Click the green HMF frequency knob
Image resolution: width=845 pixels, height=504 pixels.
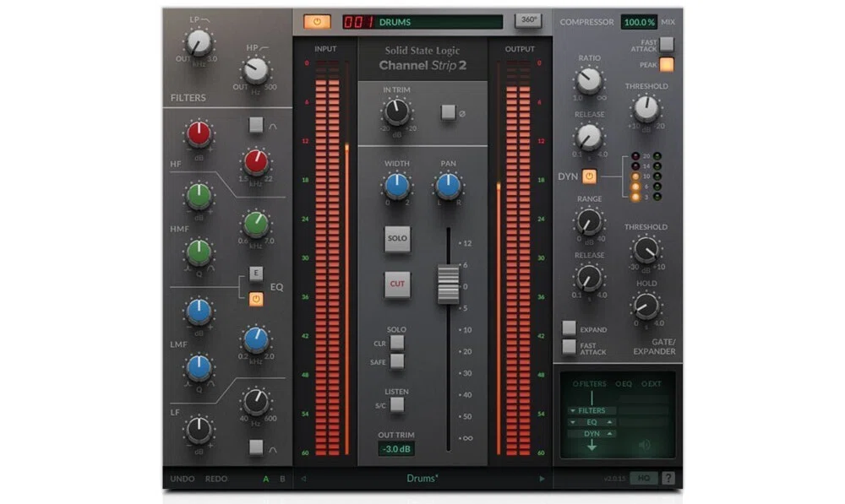pyautogui.click(x=255, y=225)
